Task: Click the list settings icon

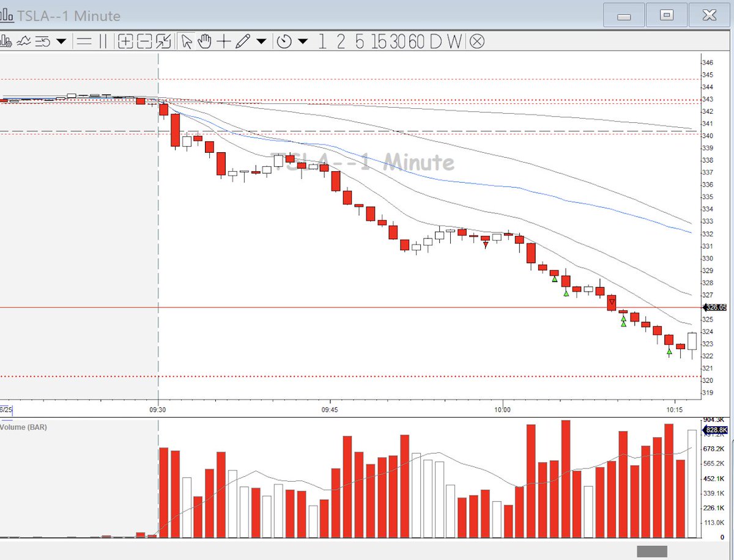Action: (x=42, y=42)
